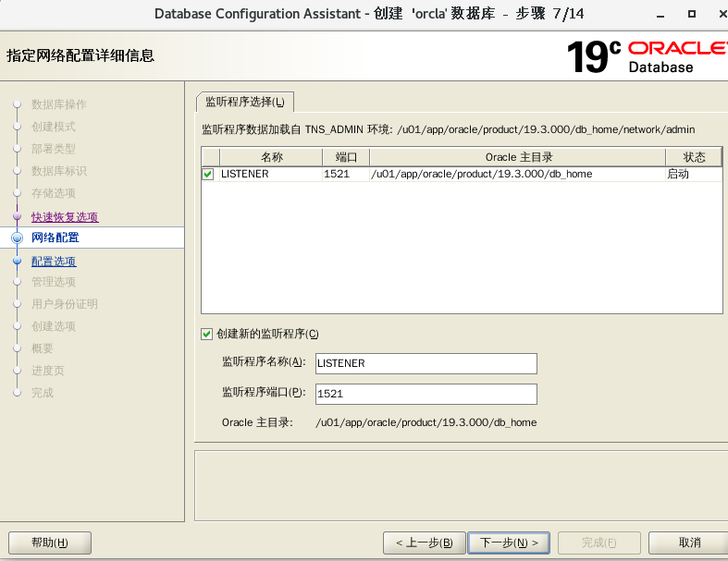
Task: Click the 配置选项 step bullet icon
Action: [17, 262]
